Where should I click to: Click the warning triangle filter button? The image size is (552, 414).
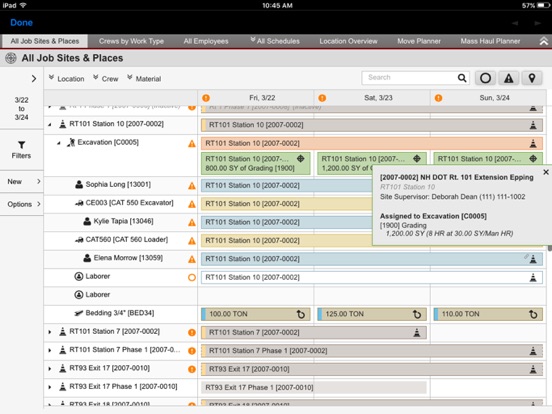click(x=508, y=78)
